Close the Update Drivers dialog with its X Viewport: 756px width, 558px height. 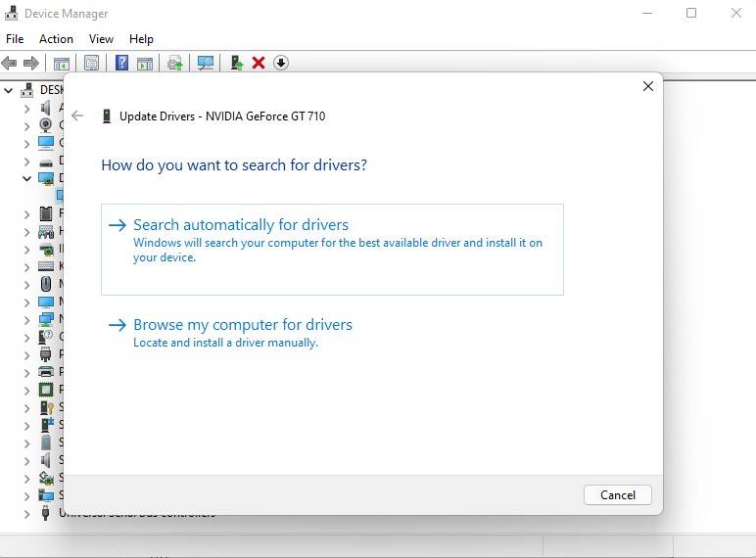point(648,86)
